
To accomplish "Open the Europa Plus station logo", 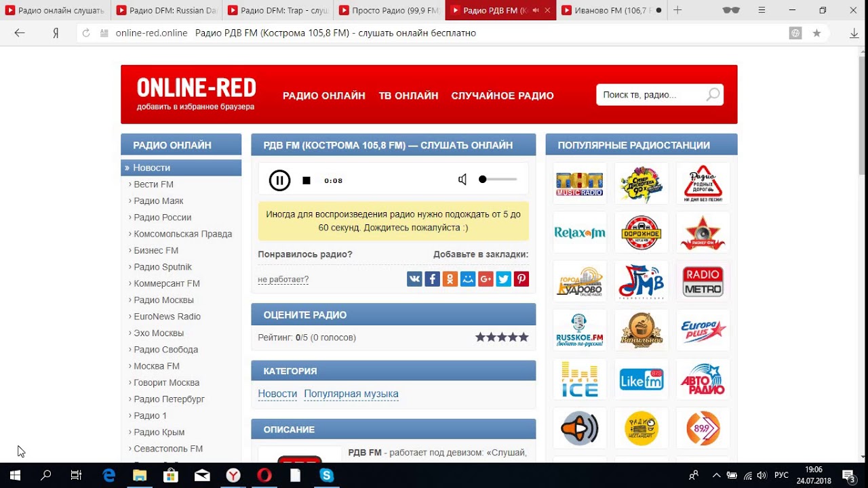I will [703, 330].
